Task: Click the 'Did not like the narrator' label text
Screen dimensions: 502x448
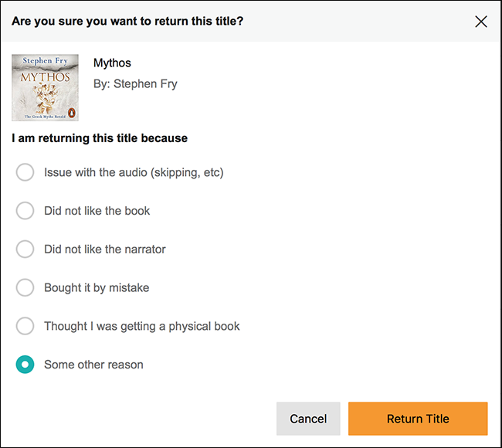Action: pos(105,249)
